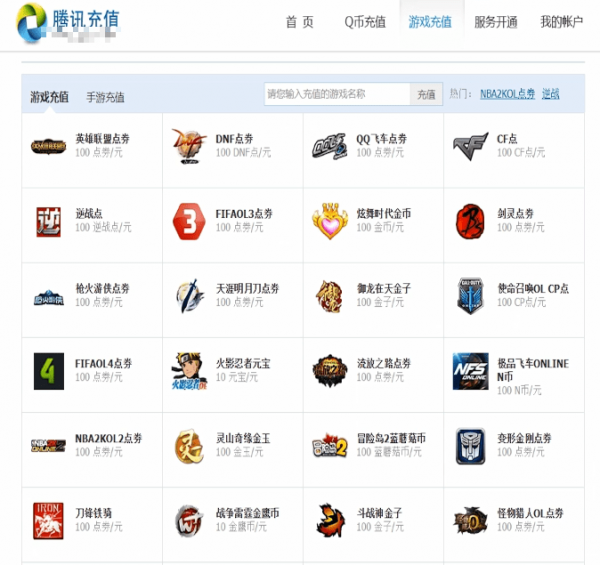Open FIFAOL3点券 title text
Screen dimensions: 600x565
pyautogui.click(x=244, y=213)
